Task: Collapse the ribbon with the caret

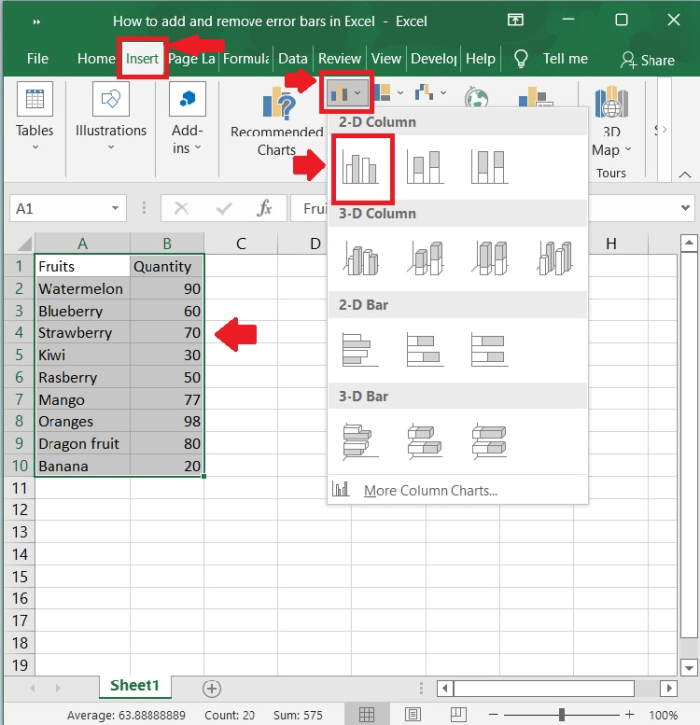Action: click(x=685, y=174)
